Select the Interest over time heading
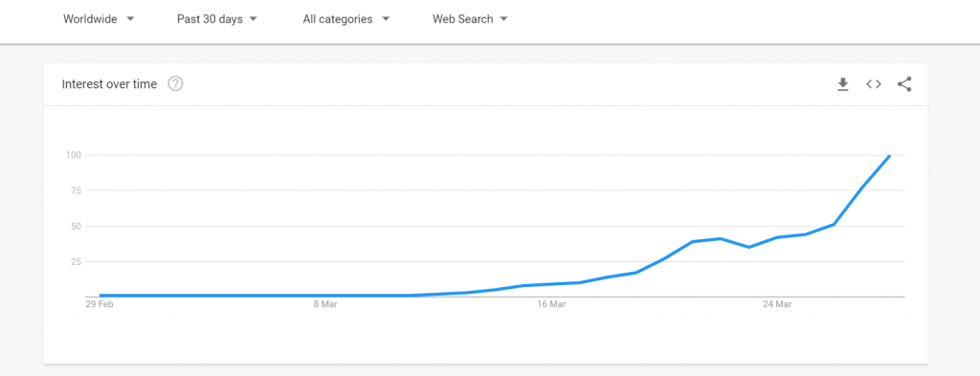This screenshot has height=376, width=980. point(109,84)
